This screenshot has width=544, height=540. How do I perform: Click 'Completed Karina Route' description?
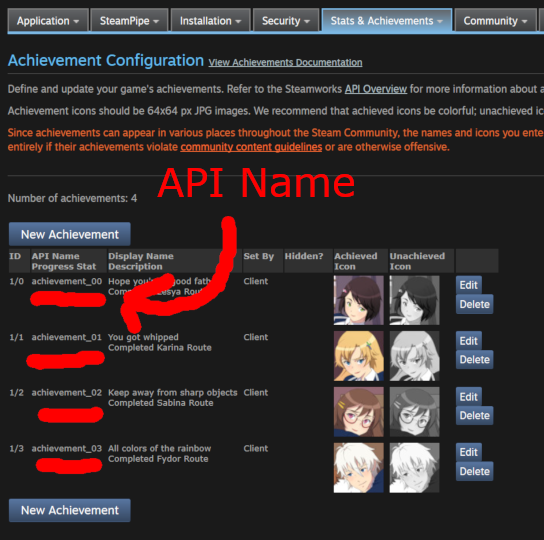pyautogui.click(x=160, y=348)
